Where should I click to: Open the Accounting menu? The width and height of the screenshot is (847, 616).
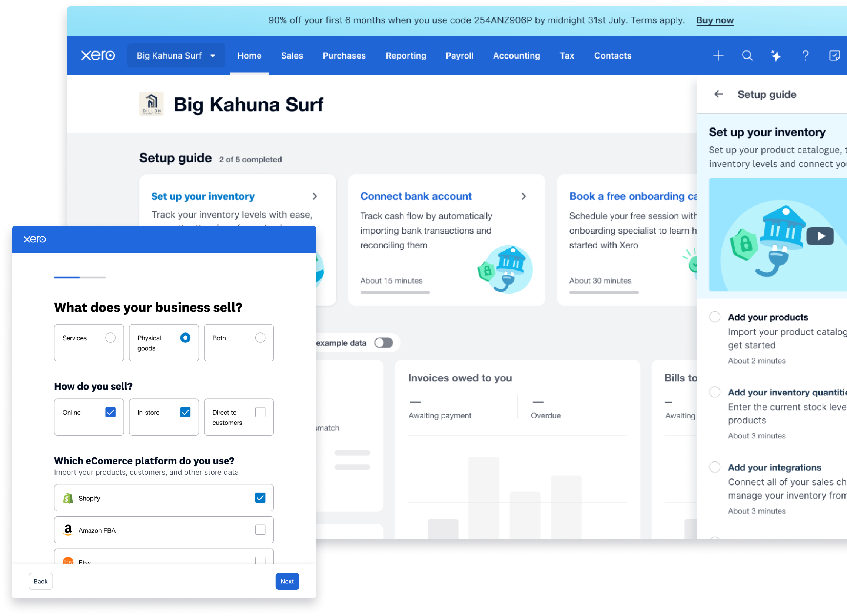[x=516, y=56]
